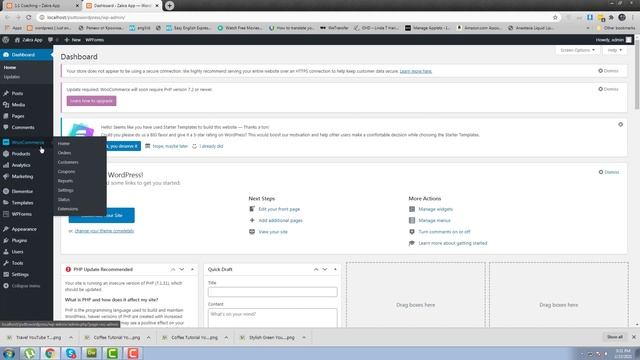Open the View your site link

click(x=273, y=232)
